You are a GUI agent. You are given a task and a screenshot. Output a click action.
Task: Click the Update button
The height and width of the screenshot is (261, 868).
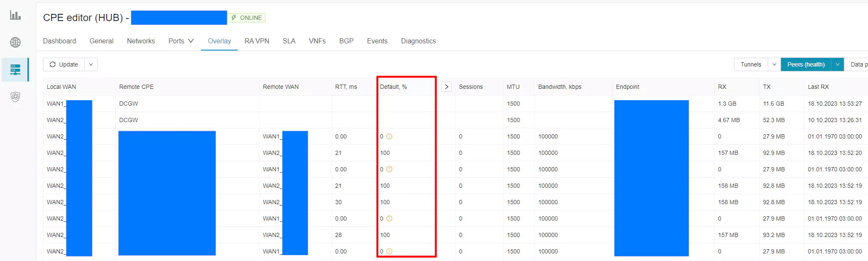(x=64, y=64)
